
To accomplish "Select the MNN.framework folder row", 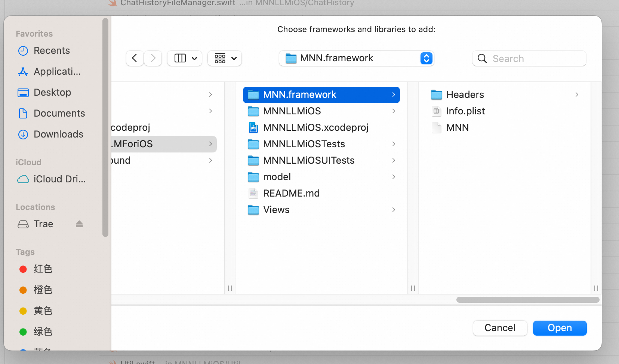I will (321, 95).
